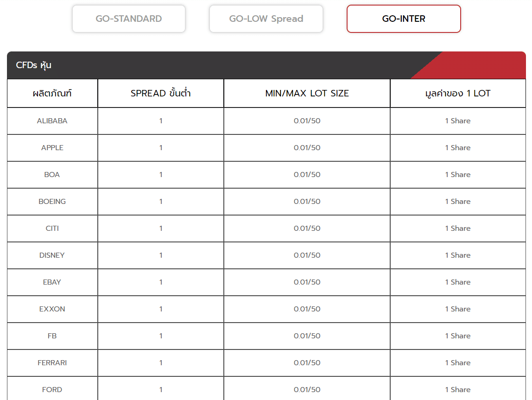The image size is (532, 400).
Task: Click the 0.01/50 lot size for DISNEY
Action: coord(307,255)
